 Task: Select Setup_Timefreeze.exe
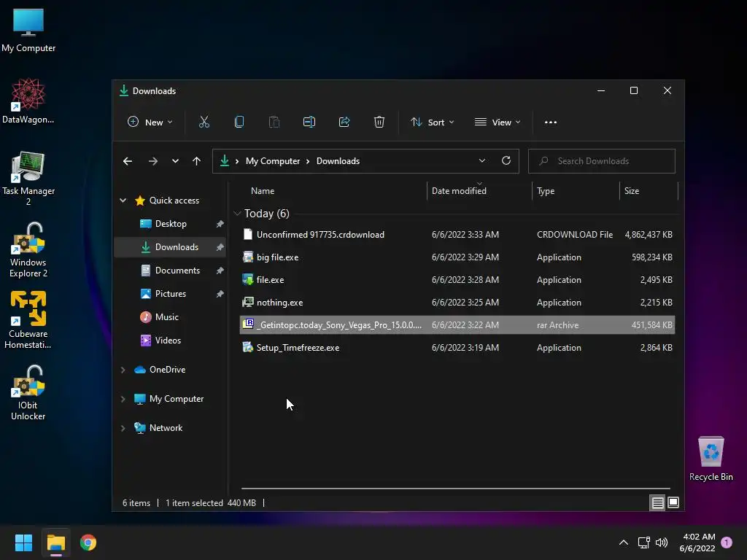pos(457,348)
